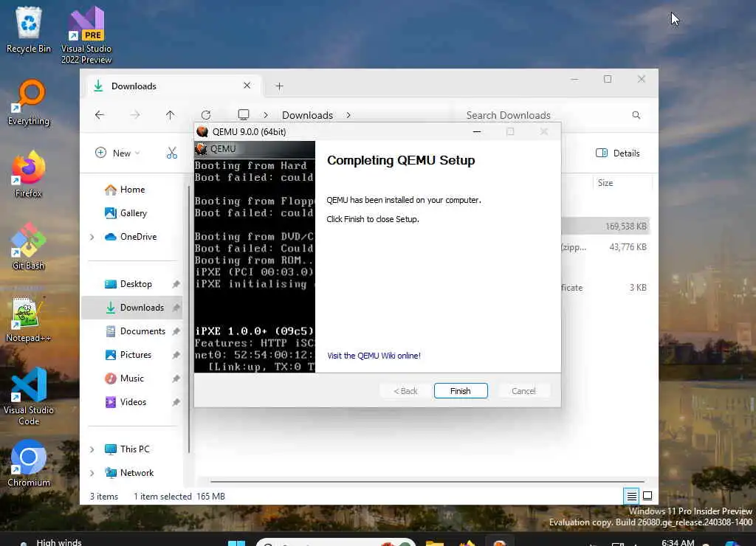The image size is (756, 546).
Task: Open Videos folder in sidebar
Action: click(x=133, y=402)
